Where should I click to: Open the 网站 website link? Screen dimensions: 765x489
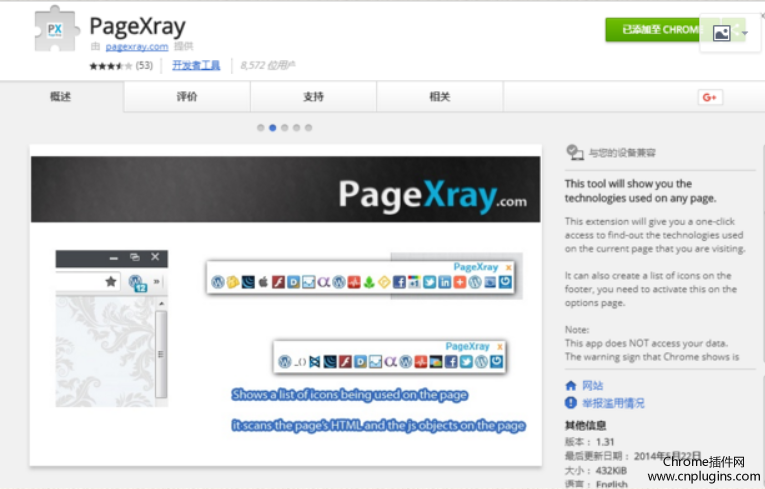click(x=592, y=386)
